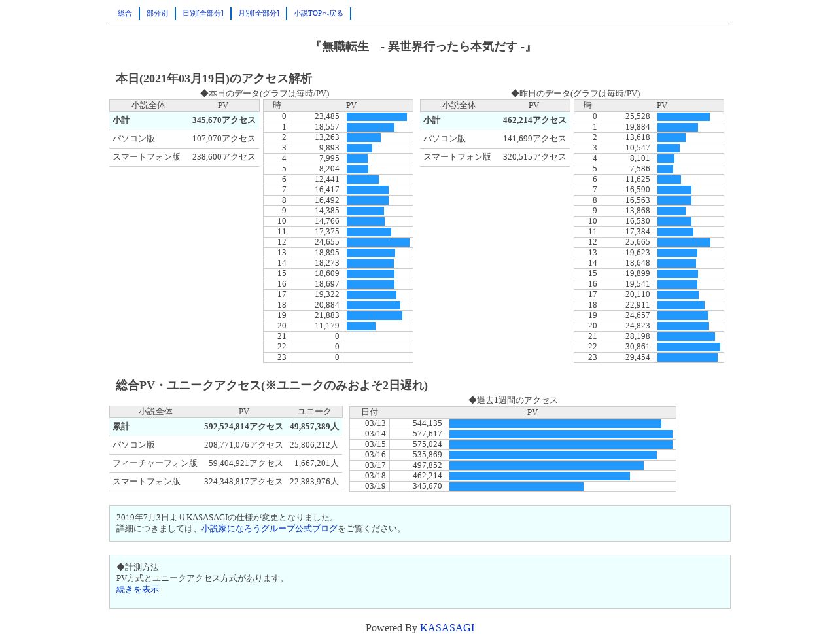Image resolution: width=840 pixels, height=634 pixels.
Task: Click yesterday's hour 5 value 7,586
Action: (x=640, y=169)
